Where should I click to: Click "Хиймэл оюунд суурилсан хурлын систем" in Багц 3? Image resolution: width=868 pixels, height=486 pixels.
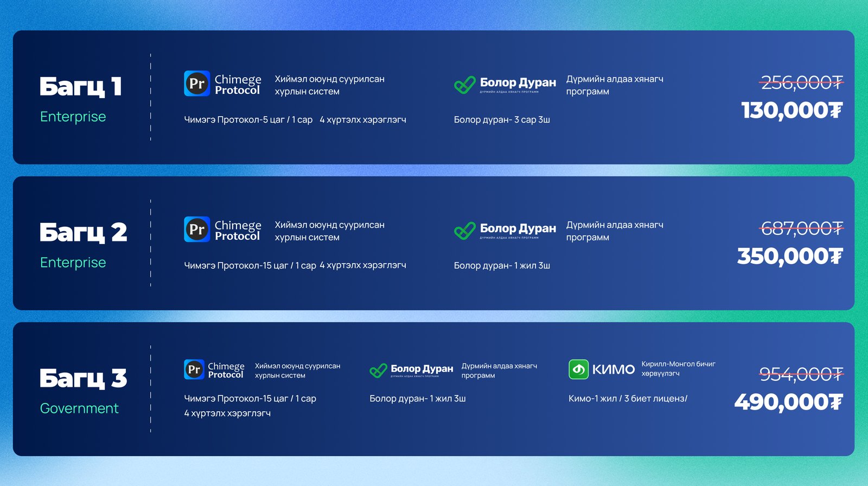click(x=298, y=370)
